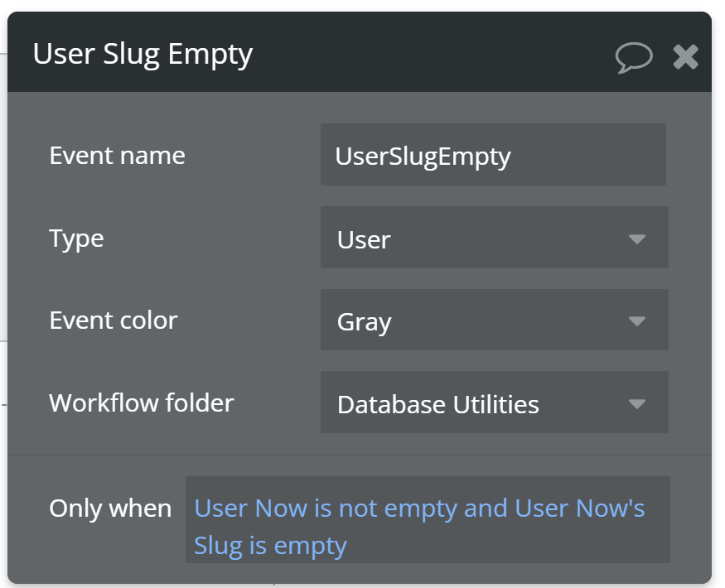Click the UserSlugEmpty event name field

[493, 156]
